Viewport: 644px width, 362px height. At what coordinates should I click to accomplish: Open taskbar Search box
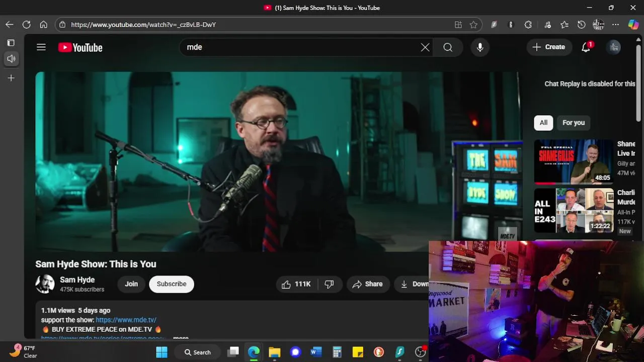[x=198, y=352]
